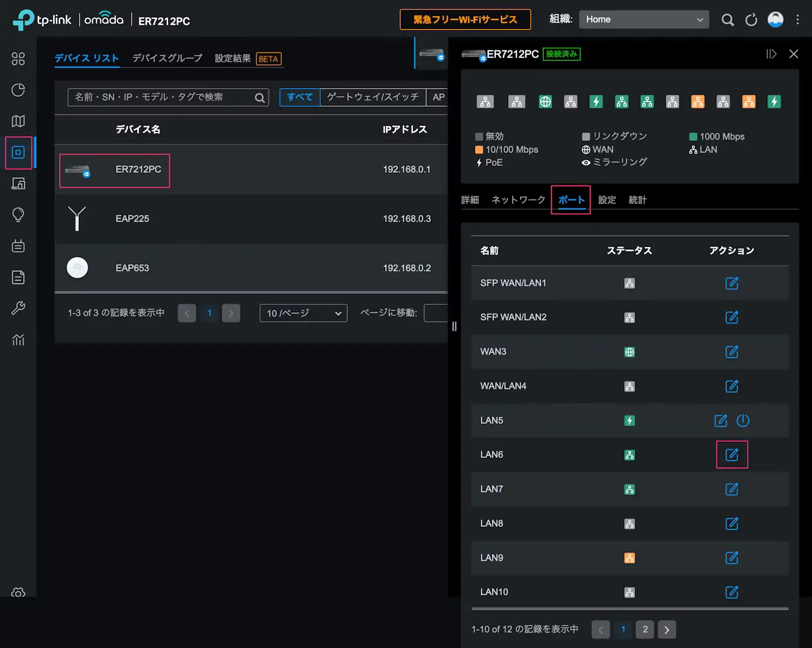Open the 組織 Home dropdown
Image resolution: width=812 pixels, height=648 pixels.
point(644,19)
